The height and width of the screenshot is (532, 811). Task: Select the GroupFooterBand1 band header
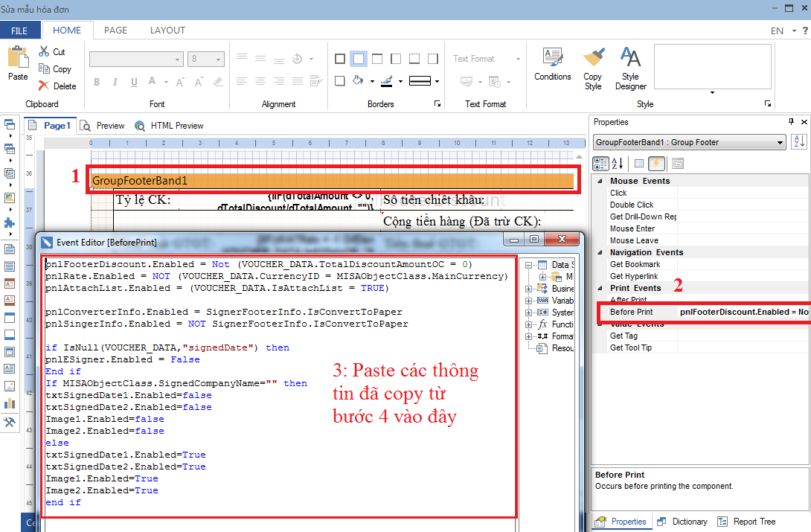333,181
